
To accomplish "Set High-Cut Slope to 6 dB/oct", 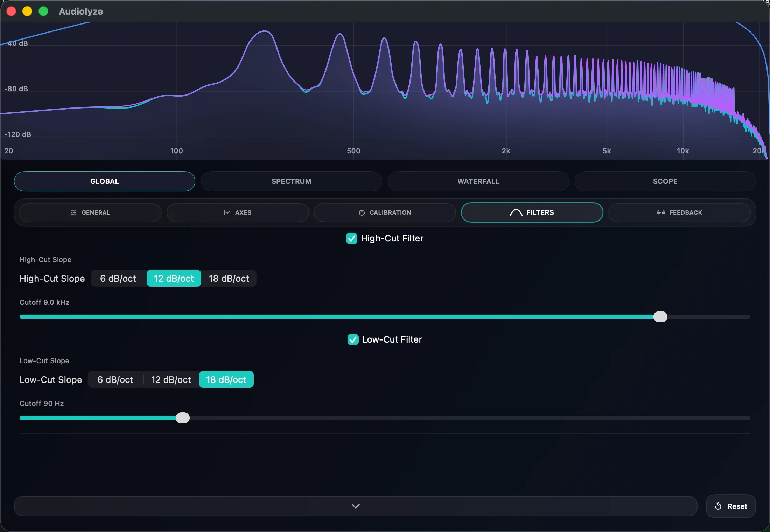I will click(x=118, y=279).
